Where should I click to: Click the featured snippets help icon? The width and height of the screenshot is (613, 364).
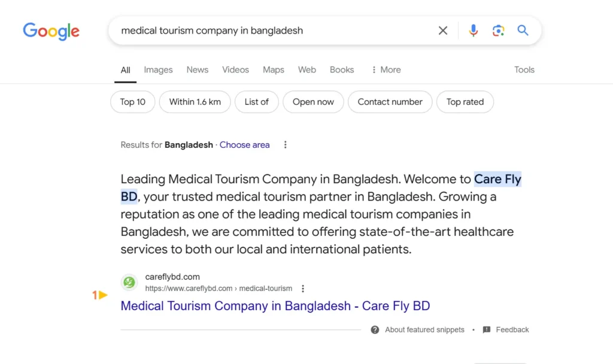tap(375, 330)
